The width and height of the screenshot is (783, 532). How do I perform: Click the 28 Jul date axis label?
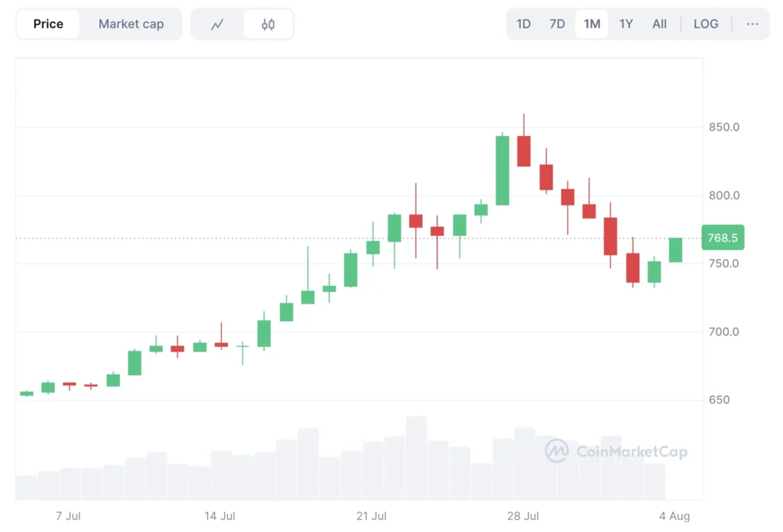[523, 516]
